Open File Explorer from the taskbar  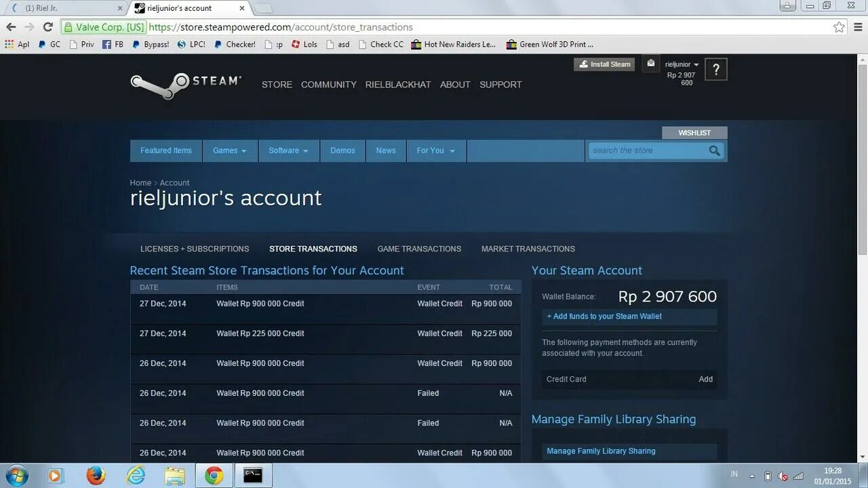(175, 475)
